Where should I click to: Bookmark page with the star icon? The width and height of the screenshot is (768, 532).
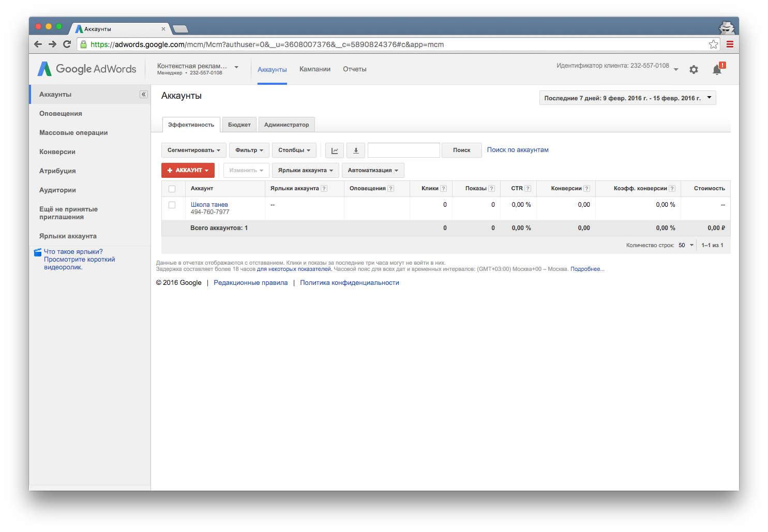pos(713,44)
